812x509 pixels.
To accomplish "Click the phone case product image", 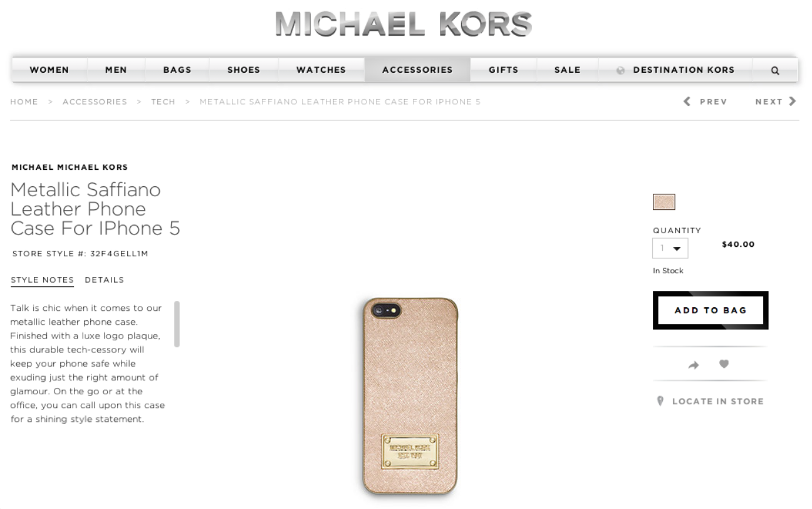I will (411, 396).
